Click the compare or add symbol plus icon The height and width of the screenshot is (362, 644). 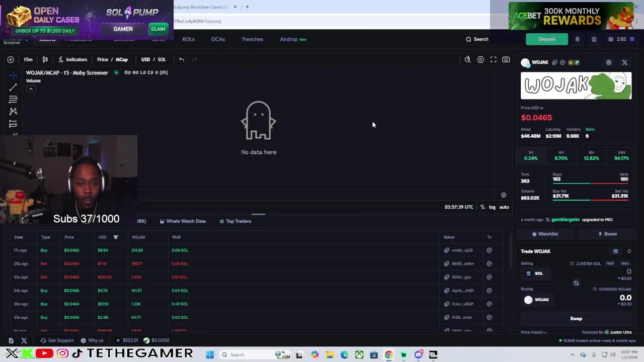click(x=11, y=59)
